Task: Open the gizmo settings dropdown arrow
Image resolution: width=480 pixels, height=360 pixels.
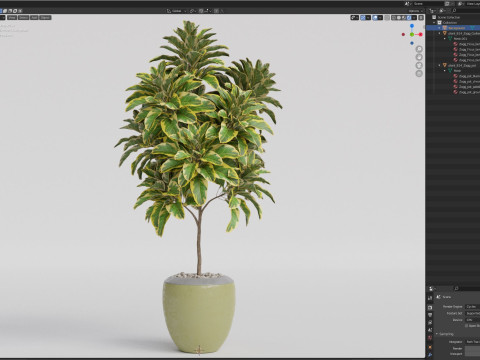Action: pos(368,17)
